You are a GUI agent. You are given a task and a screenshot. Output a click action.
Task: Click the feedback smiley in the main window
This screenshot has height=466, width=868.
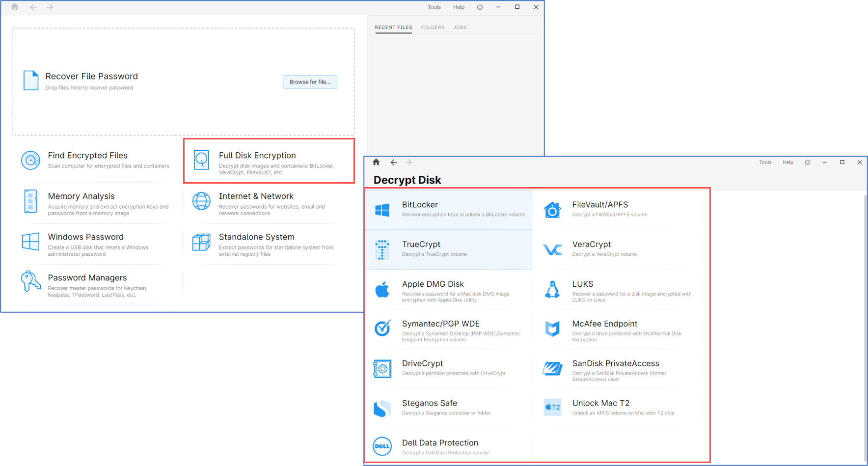click(x=480, y=7)
